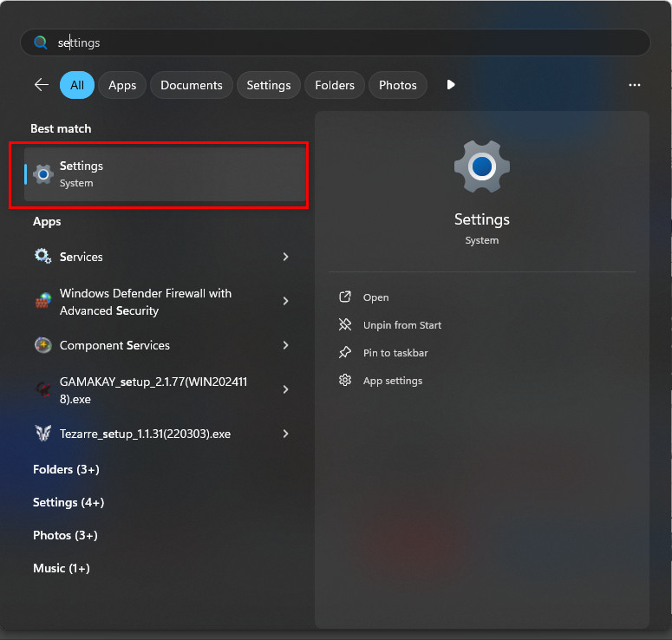Expand the Services result chevron

click(285, 257)
